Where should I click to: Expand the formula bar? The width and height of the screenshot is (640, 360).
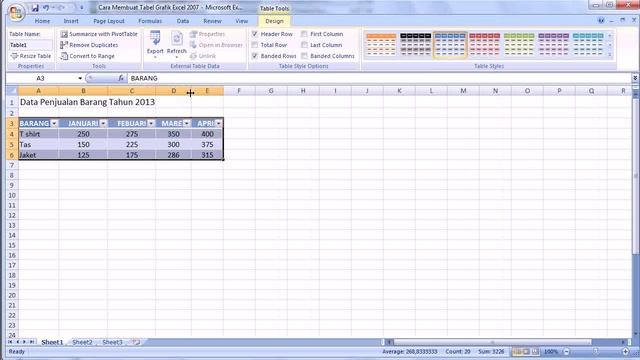[x=635, y=78]
